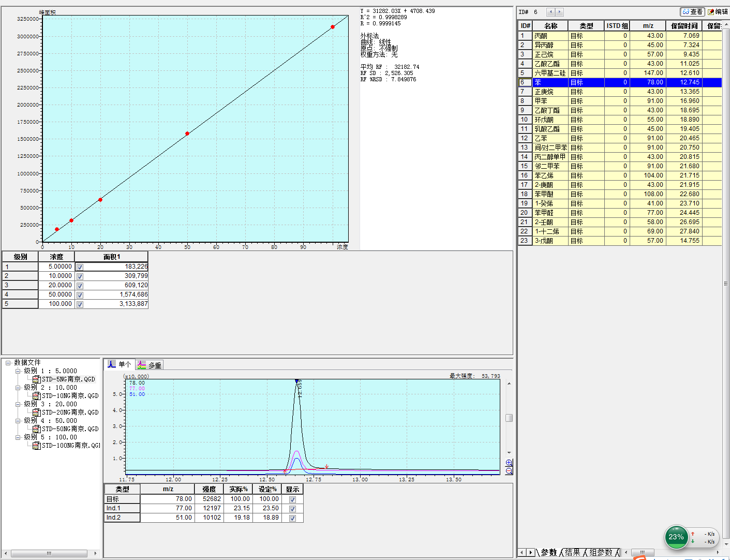
Task: Click row header 12 for 乙苯
Action: 525,138
